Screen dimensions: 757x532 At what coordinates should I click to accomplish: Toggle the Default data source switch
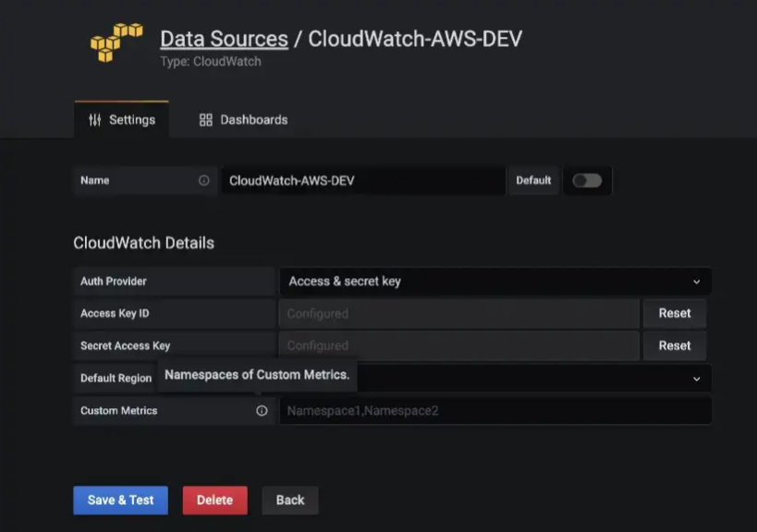[x=587, y=180]
